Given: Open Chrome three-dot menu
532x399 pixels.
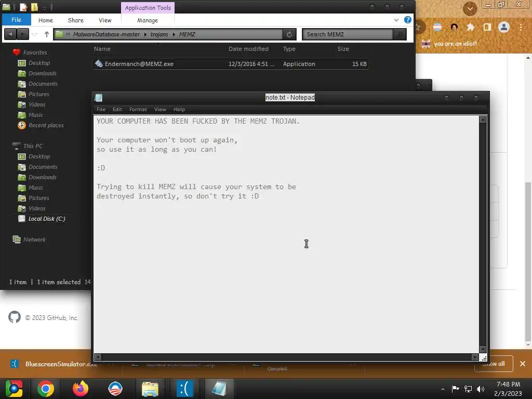Looking at the screenshot, I should pos(521,27).
